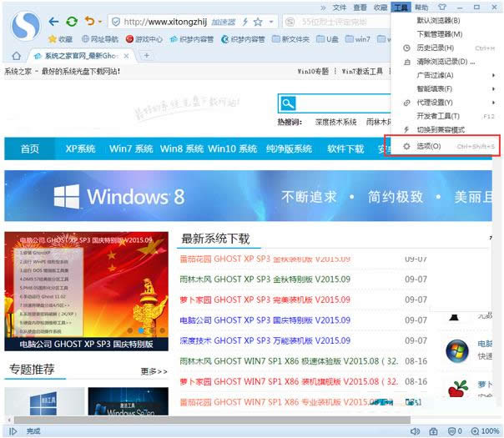Open the 文件 menu
The width and height of the screenshot is (504, 438).
coord(340,8)
